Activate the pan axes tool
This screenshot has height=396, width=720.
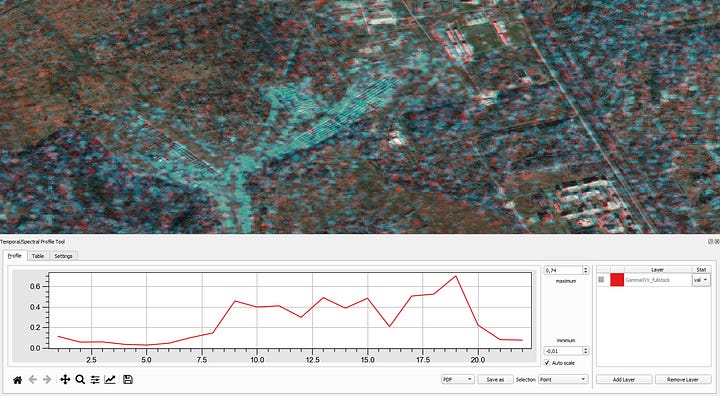tap(65, 379)
